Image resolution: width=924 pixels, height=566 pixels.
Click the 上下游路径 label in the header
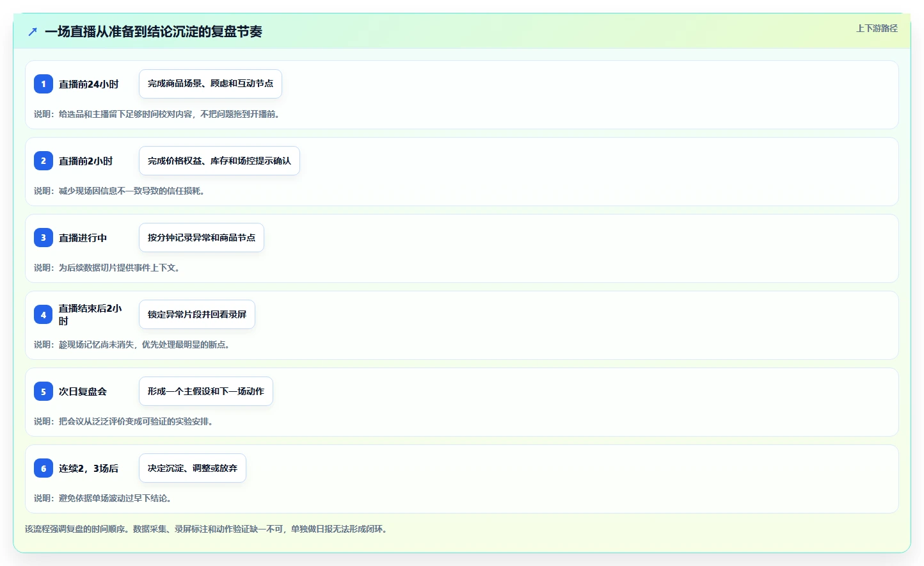[877, 28]
